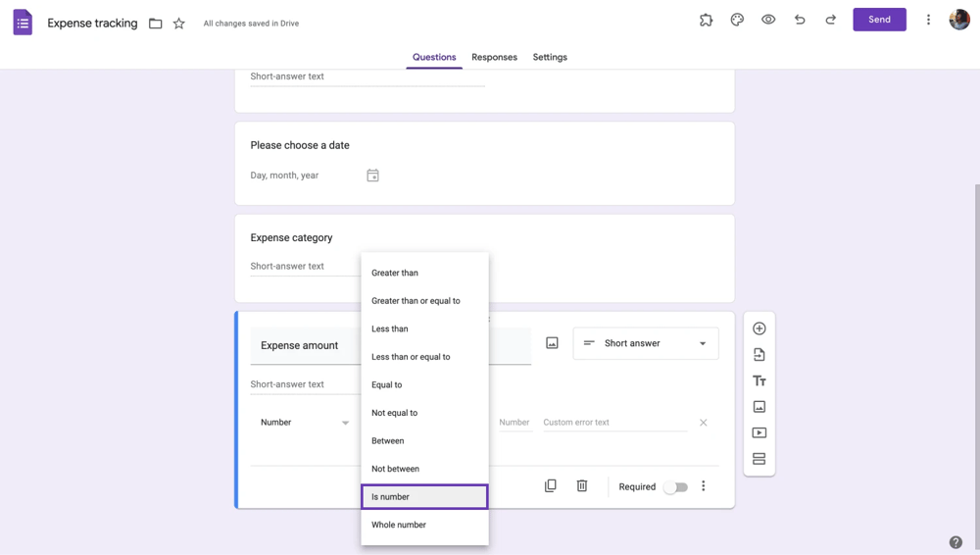Screen dimensions: 980x555
Task: Open the add-ons puzzle icon
Action: click(706, 20)
